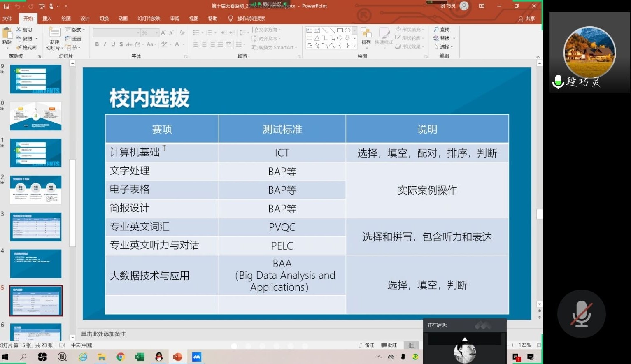This screenshot has width=631, height=364.
Task: Toggle the Comments (批注) pane in status bar
Action: pos(389,345)
